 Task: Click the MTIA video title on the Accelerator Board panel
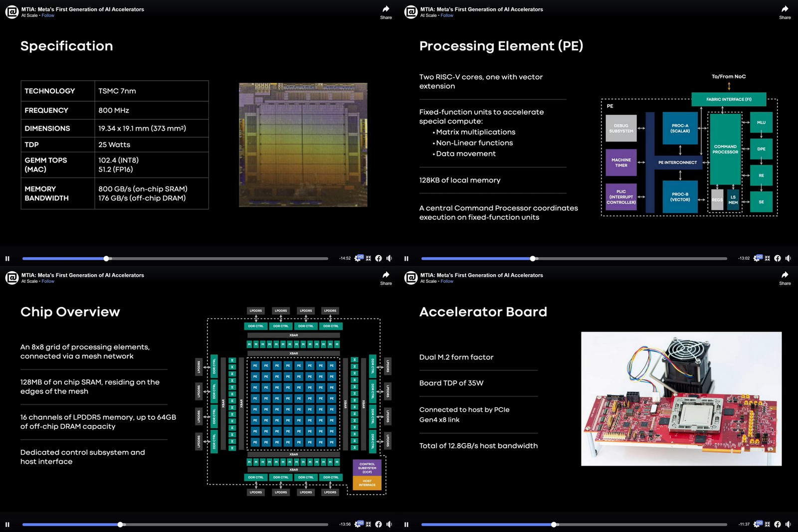tap(482, 275)
